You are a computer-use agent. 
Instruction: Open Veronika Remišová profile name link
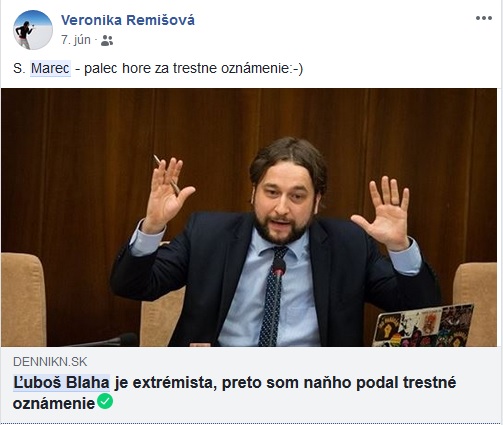pos(128,20)
